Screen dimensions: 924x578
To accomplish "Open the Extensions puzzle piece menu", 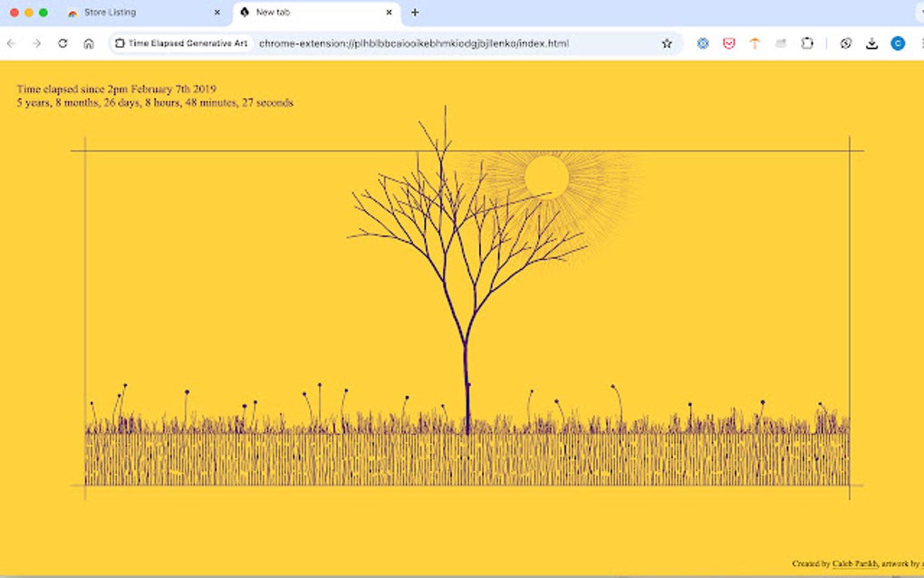I will (808, 43).
